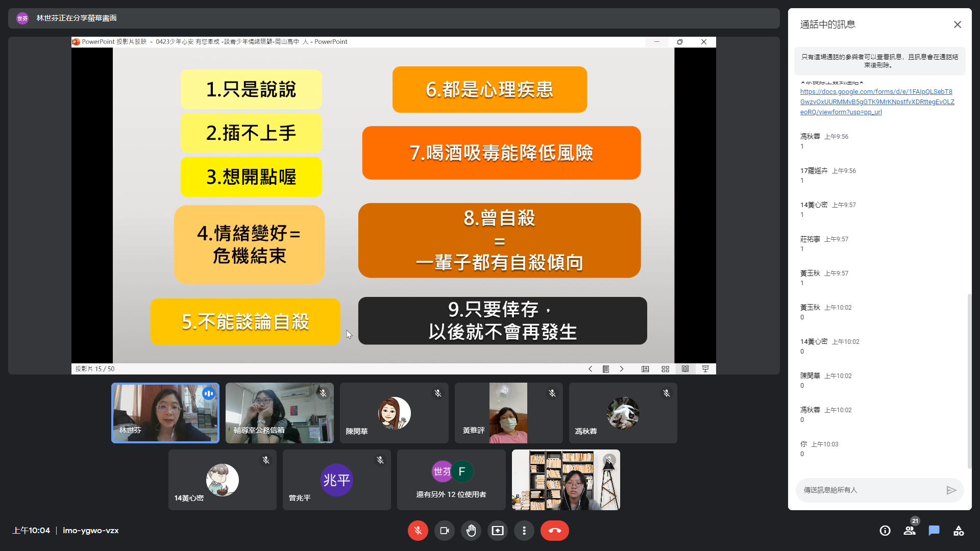Switch to slide sorter view in PowerPoint
The width and height of the screenshot is (980, 551).
click(x=665, y=369)
